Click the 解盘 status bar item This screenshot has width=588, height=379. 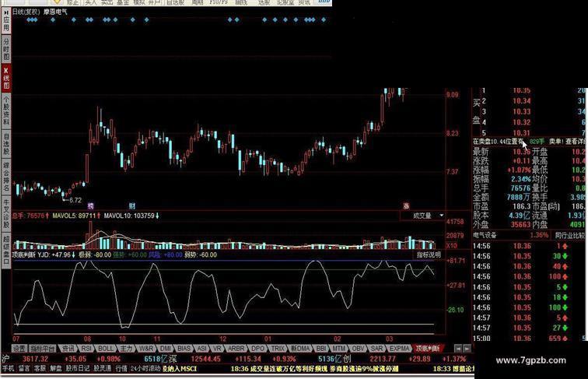[x=56, y=369]
